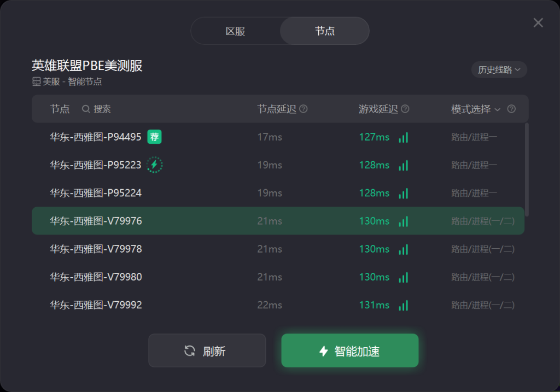Click the server icon beside 美服 - 智能节点
Screen dimensions: 560x392
point(37,82)
